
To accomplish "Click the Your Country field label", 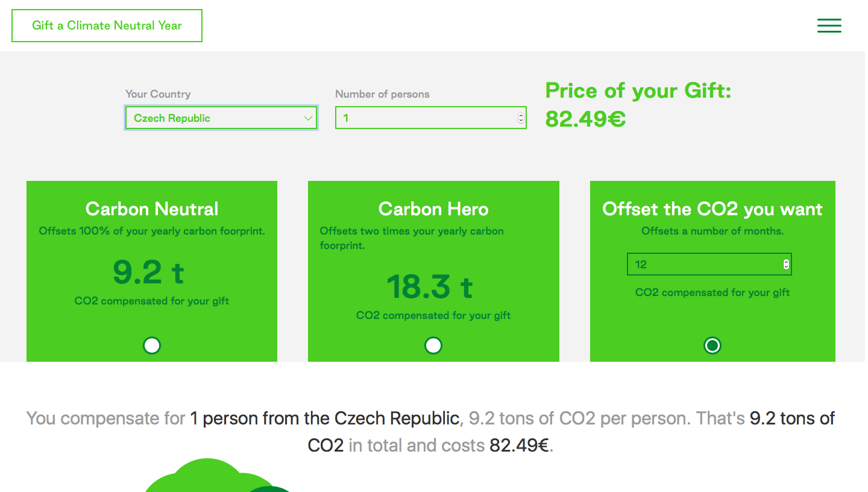I will click(x=158, y=94).
